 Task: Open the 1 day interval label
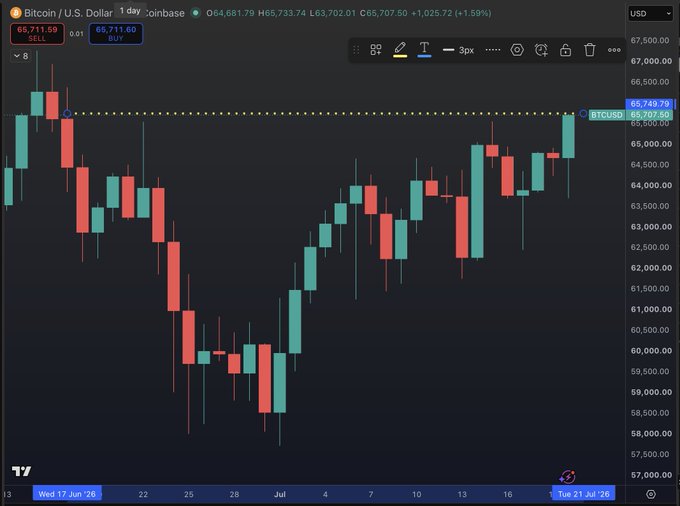point(130,10)
